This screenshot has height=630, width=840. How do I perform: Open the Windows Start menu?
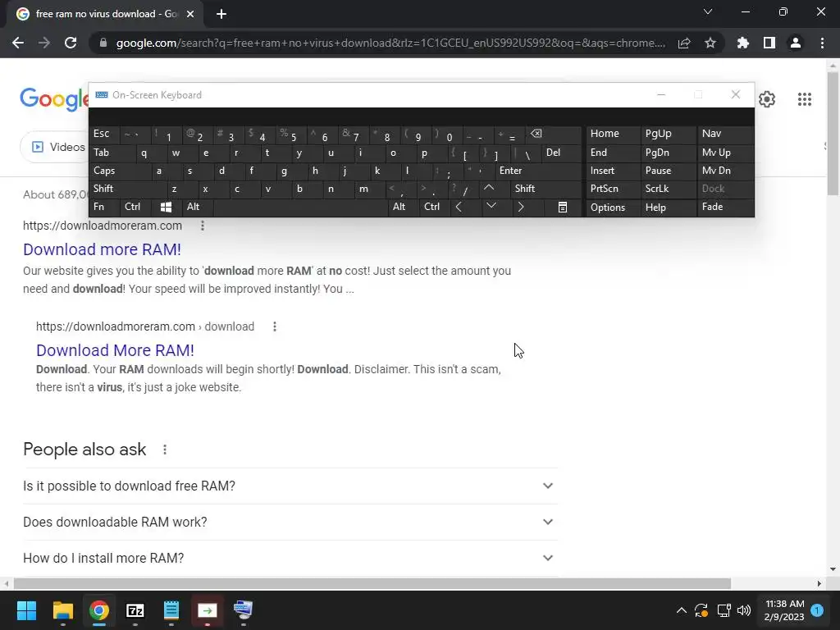(26, 610)
